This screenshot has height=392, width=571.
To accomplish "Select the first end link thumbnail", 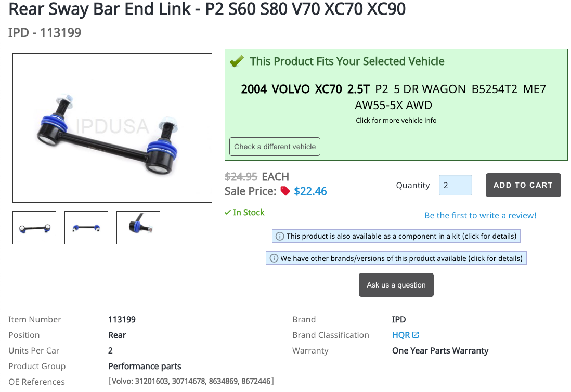I will 34,228.
